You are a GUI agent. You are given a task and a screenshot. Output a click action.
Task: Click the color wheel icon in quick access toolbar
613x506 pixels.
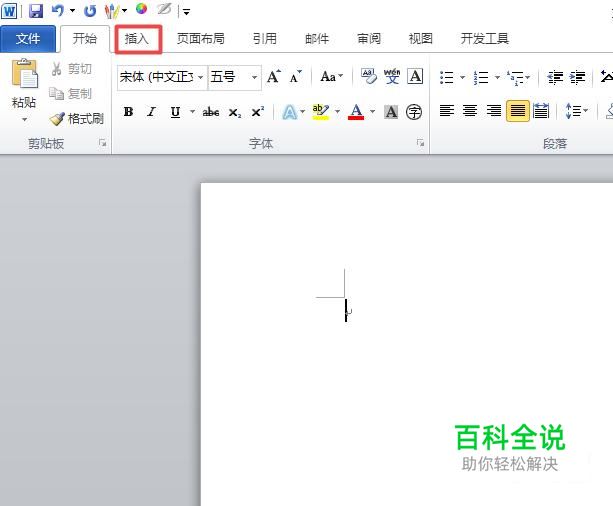point(142,9)
